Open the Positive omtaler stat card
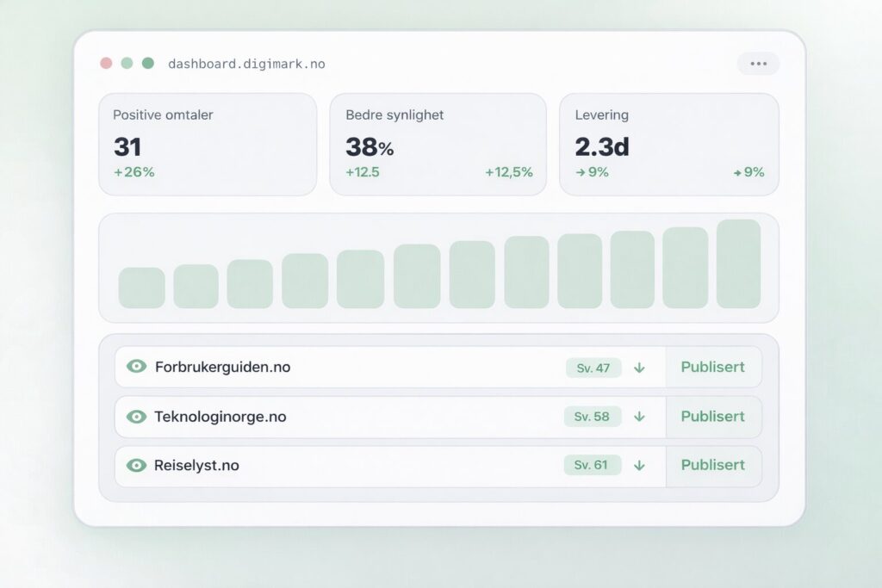The width and height of the screenshot is (882, 588). (x=208, y=144)
